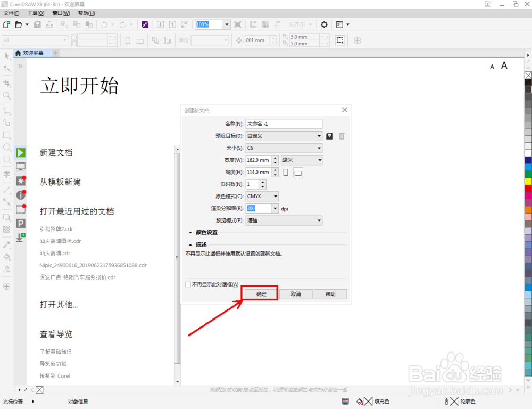532x409 pixels.
Task: Click the info circle sidebar icon
Action: point(21,195)
